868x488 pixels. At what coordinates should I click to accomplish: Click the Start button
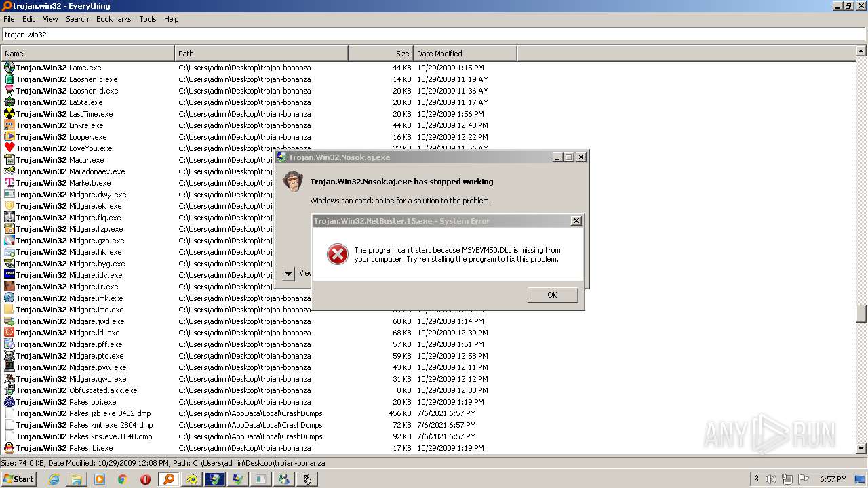[19, 479]
